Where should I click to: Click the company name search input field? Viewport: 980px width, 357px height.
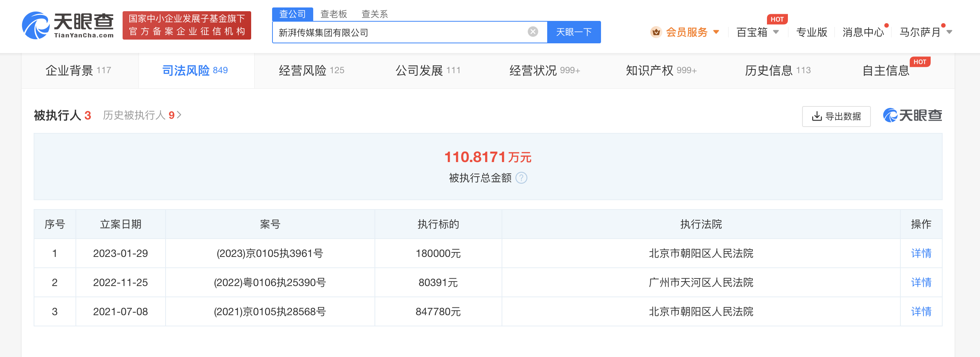(x=400, y=32)
